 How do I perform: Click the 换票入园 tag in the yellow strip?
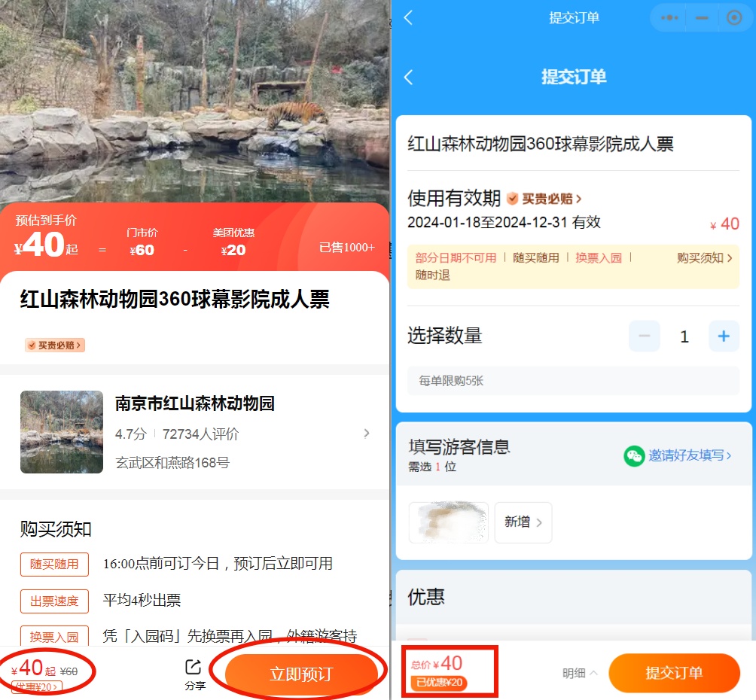pyautogui.click(x=599, y=258)
